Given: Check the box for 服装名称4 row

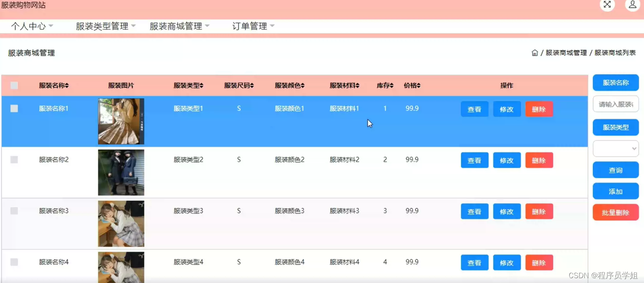Looking at the screenshot, I should coord(14,262).
